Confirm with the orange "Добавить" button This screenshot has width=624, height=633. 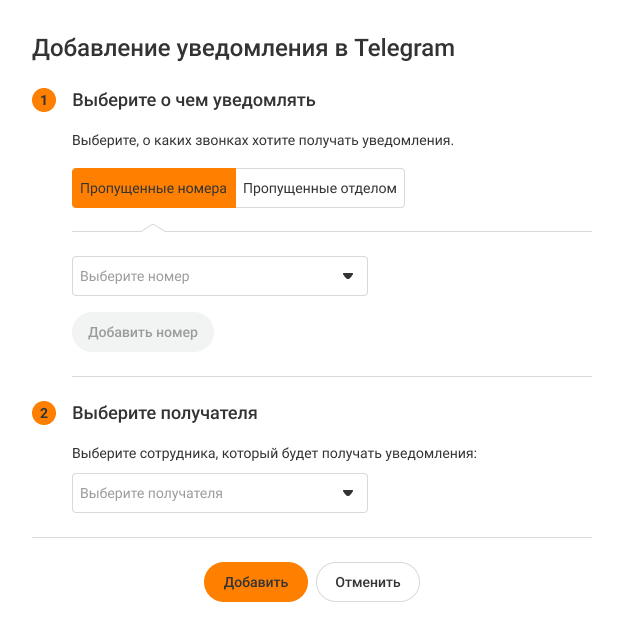pyautogui.click(x=256, y=582)
